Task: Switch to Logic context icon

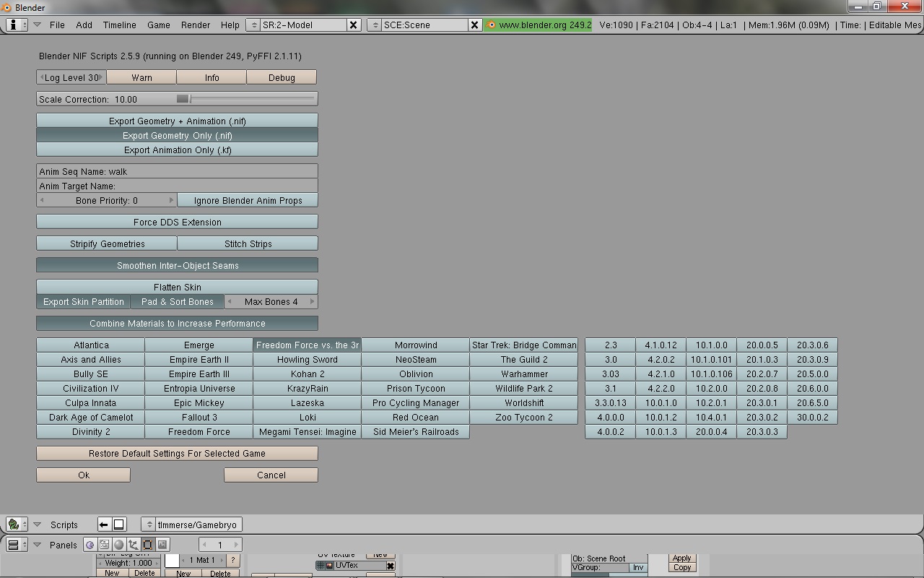Action: (x=90, y=545)
